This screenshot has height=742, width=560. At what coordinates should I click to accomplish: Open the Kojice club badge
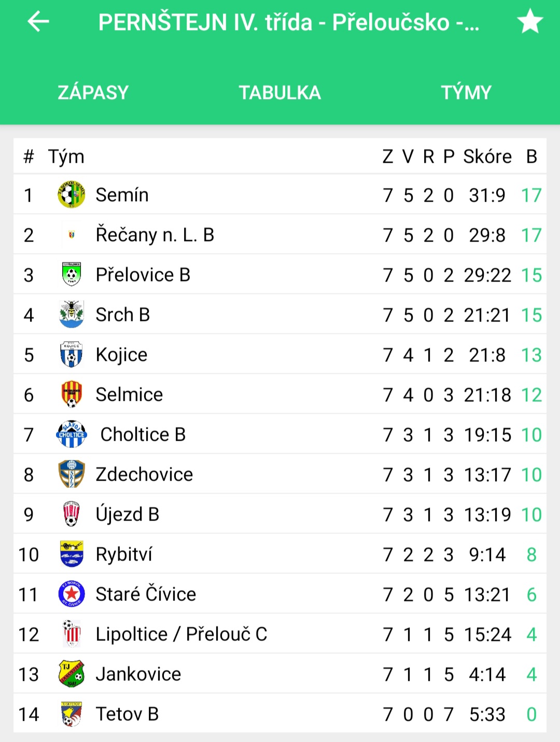[x=72, y=355]
